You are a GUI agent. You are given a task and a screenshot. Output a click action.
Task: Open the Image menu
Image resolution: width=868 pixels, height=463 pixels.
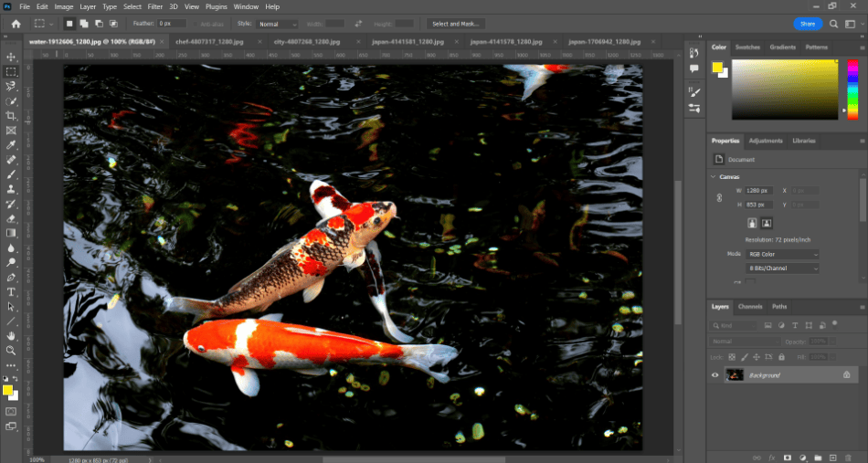click(x=64, y=6)
